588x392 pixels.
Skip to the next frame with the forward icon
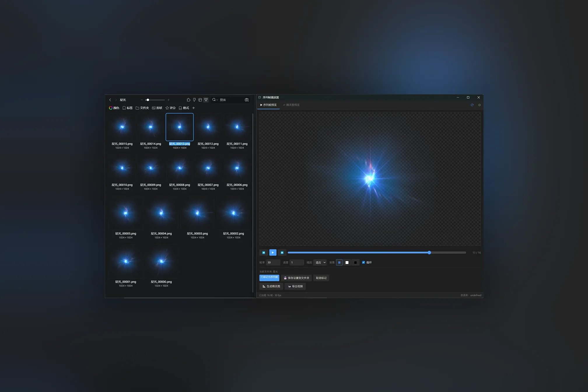pos(282,253)
